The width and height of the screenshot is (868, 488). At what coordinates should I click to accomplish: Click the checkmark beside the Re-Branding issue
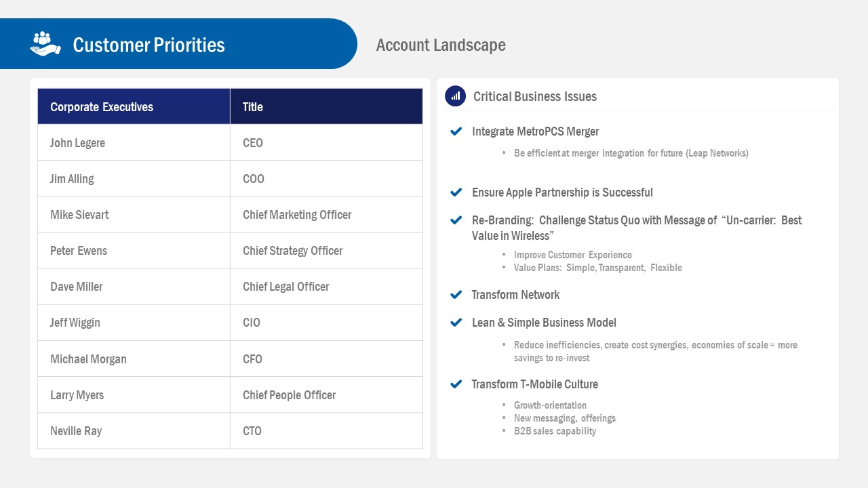click(x=456, y=220)
